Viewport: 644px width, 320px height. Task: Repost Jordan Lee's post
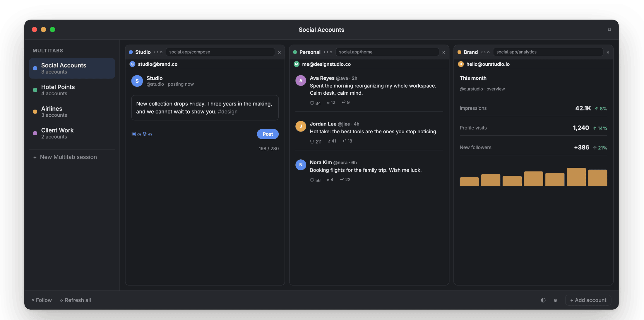(332, 141)
